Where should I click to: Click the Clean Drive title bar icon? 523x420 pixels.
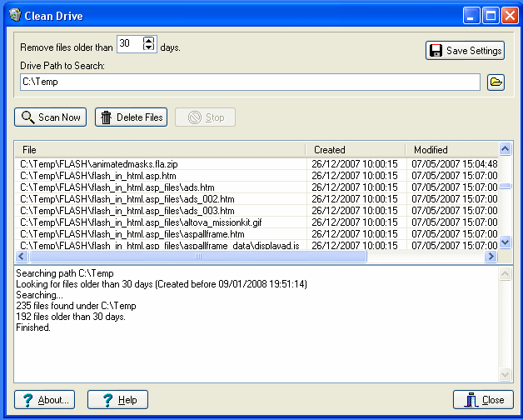click(x=13, y=15)
